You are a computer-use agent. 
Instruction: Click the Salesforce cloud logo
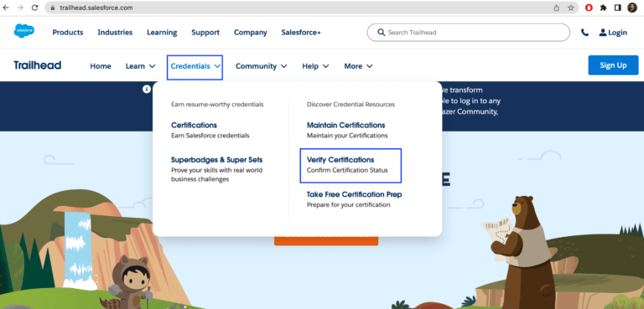point(24,31)
